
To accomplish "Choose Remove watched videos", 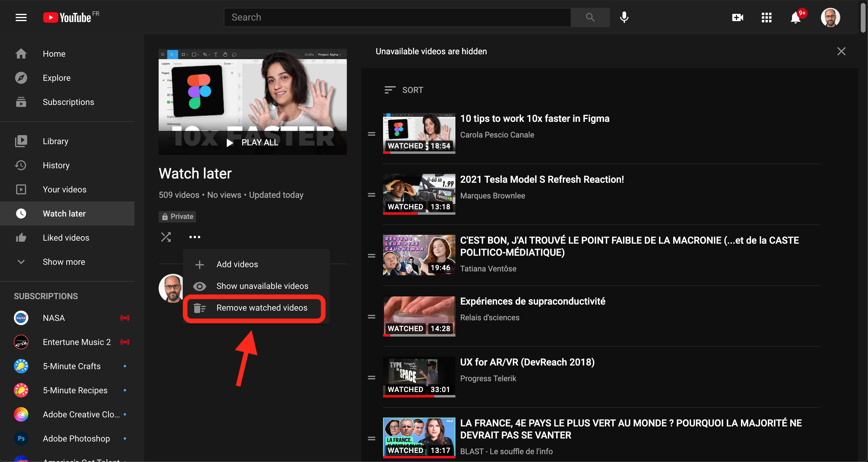I will coord(256,308).
